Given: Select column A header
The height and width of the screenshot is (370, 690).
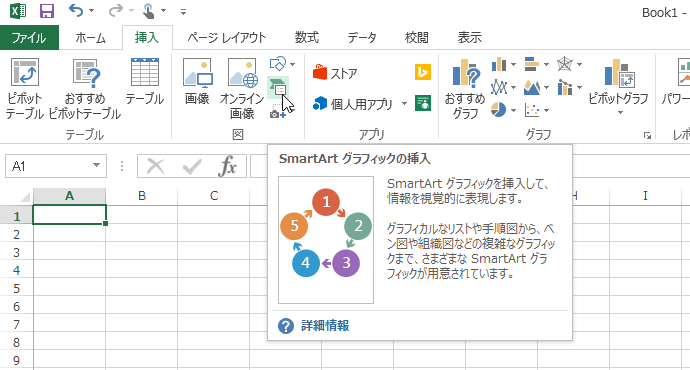Looking at the screenshot, I should [x=70, y=196].
